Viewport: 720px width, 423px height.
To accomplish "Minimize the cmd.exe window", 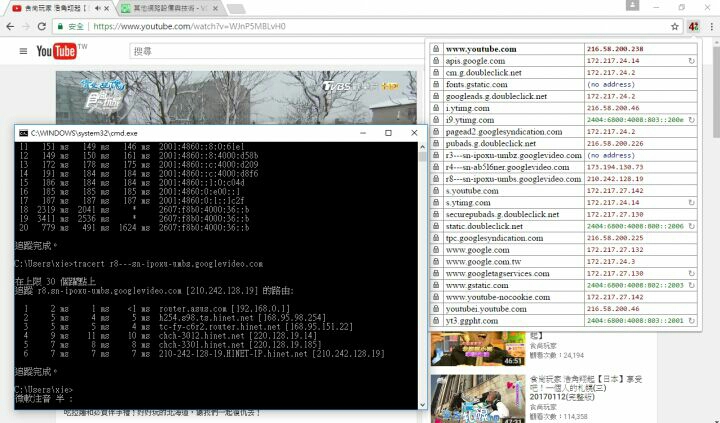I will click(x=363, y=133).
